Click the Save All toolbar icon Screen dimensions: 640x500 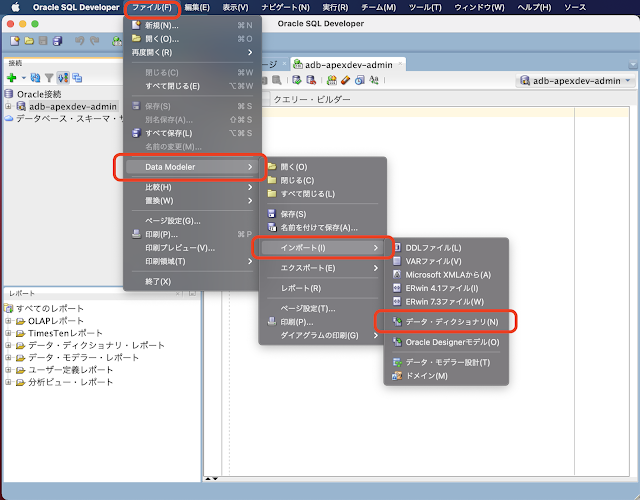tap(58, 40)
